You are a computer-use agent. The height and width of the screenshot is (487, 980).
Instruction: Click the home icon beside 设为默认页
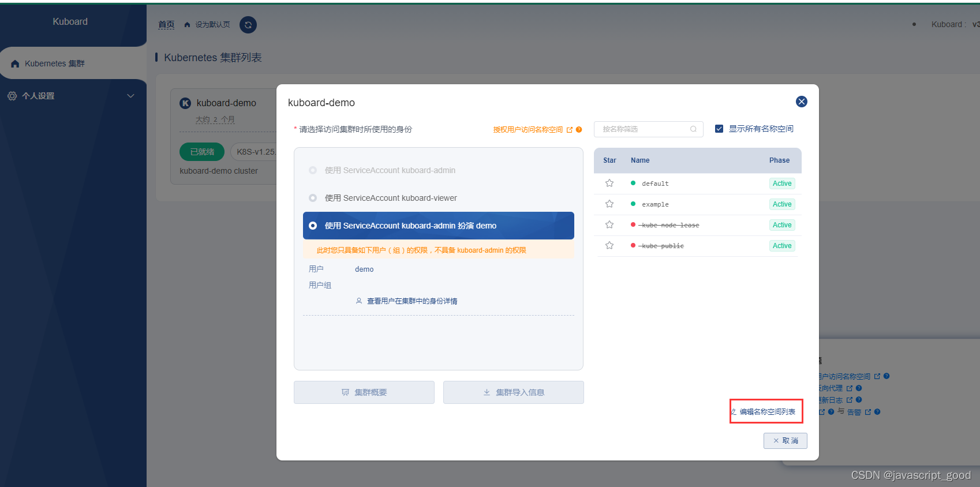point(187,25)
